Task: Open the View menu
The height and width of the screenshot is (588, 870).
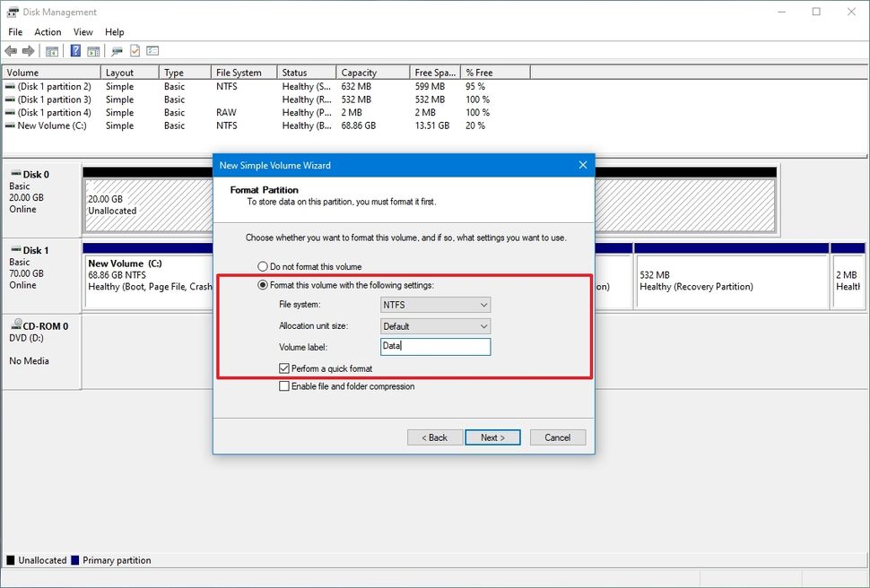Action: click(83, 31)
